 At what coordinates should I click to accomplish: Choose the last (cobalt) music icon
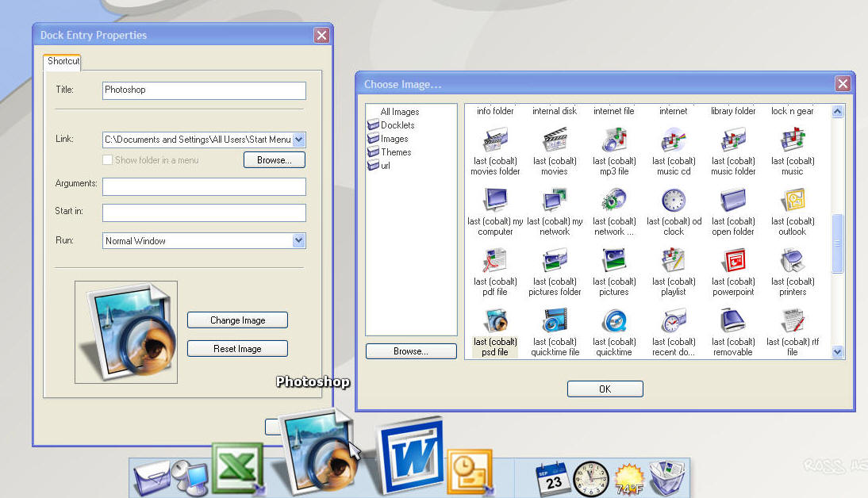(x=793, y=140)
